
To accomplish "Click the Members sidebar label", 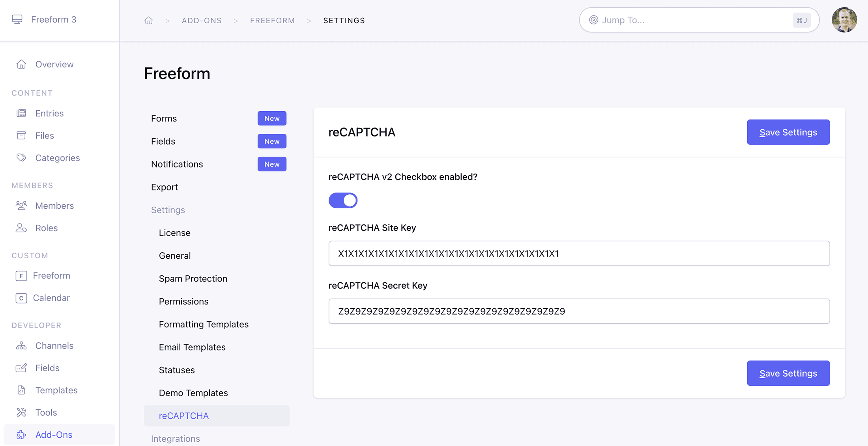I will click(54, 206).
